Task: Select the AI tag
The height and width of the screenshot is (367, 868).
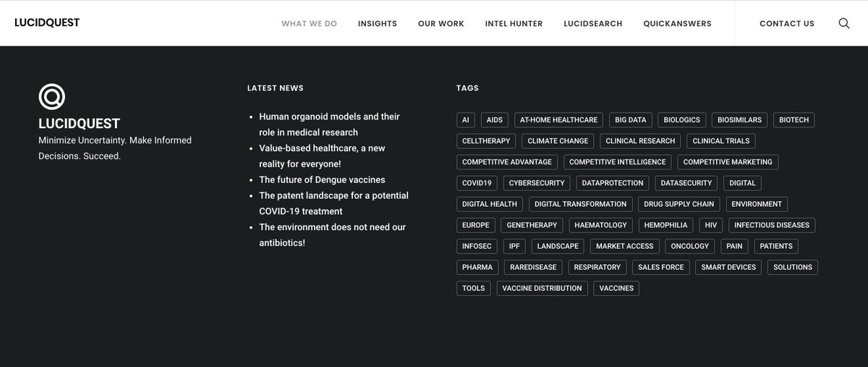Action: click(x=466, y=119)
